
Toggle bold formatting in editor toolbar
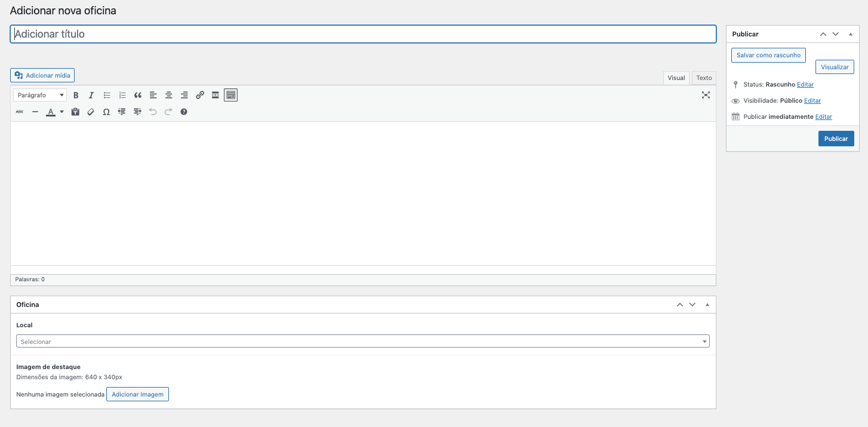[76, 95]
